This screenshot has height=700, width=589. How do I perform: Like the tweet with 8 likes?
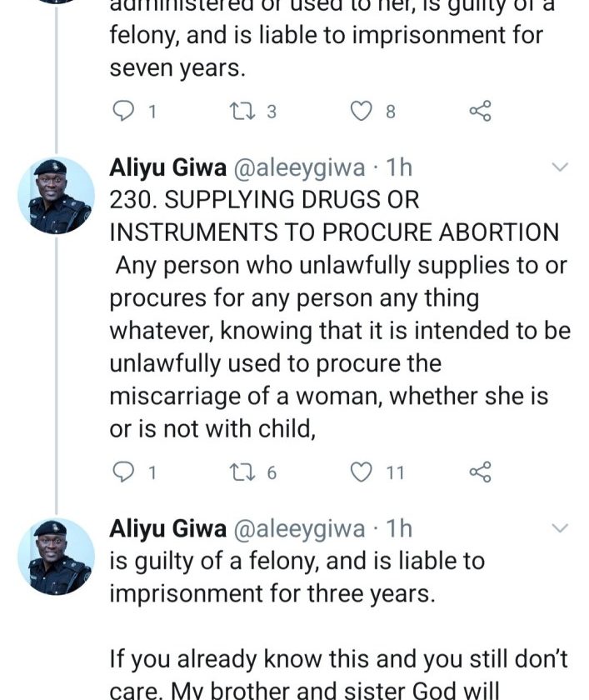click(x=360, y=111)
